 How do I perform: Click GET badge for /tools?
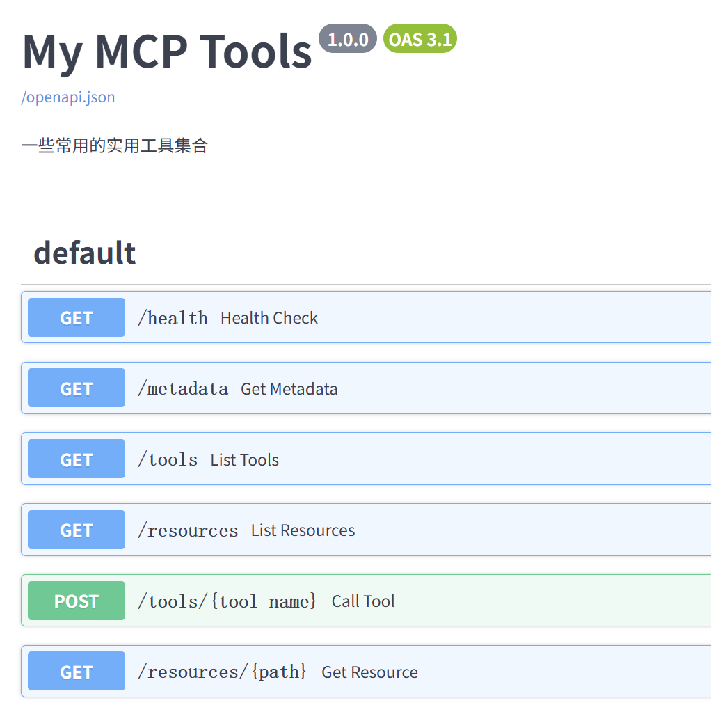point(77,459)
